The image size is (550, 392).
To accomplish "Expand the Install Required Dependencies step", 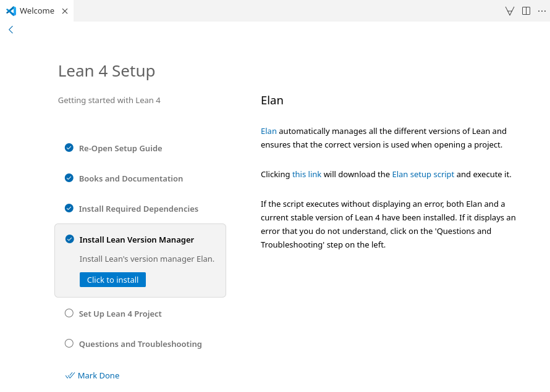I will pyautogui.click(x=138, y=209).
